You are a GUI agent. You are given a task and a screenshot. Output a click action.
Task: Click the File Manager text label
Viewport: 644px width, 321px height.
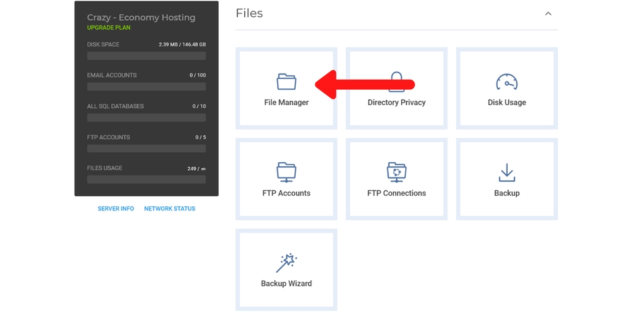286,103
